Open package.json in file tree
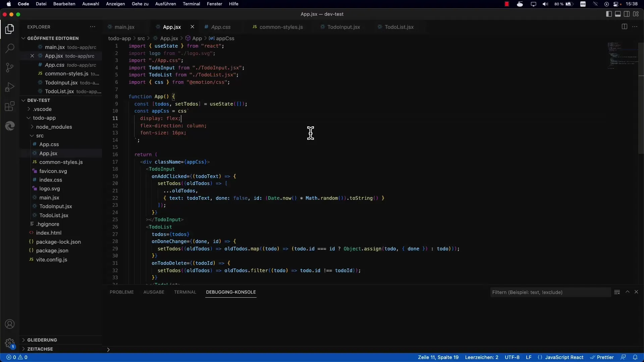Viewport: 644px width, 362px height. (52, 251)
